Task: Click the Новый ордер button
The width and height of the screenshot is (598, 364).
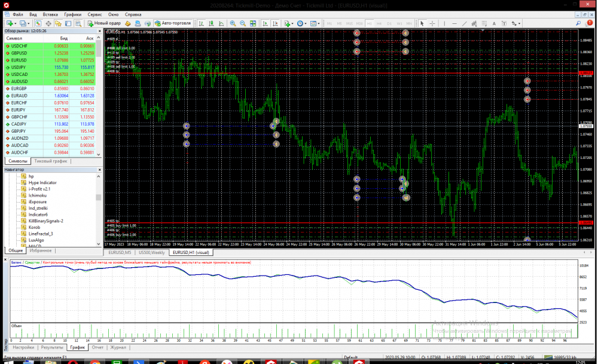Action: tap(104, 23)
